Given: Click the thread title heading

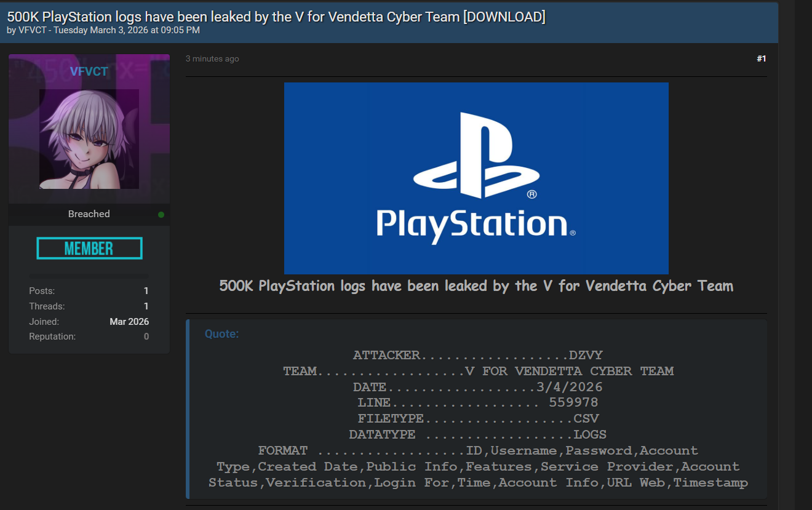Looking at the screenshot, I should point(276,17).
